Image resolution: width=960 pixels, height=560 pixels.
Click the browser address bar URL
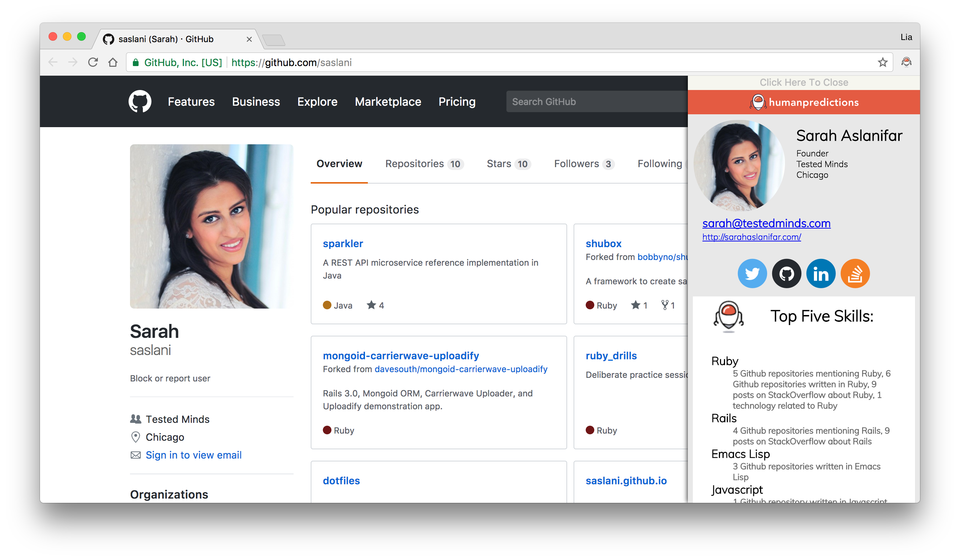pos(291,62)
